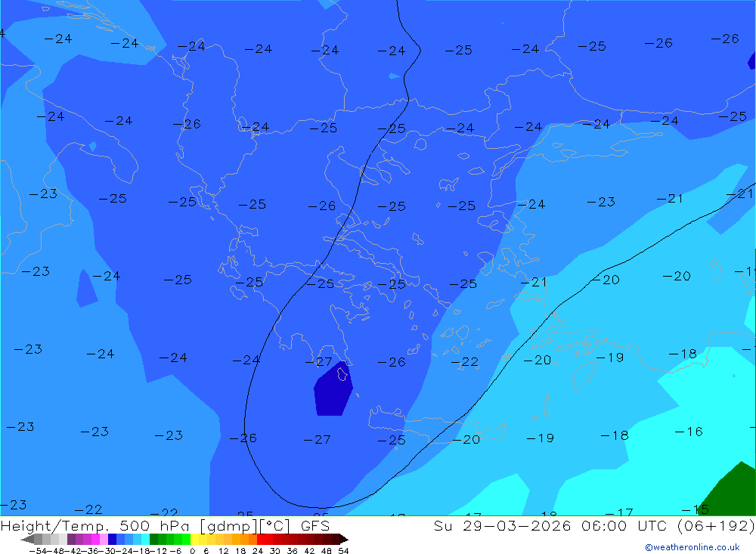Viewport: 756px width, 554px height.
Task: Pick the lightest grey swatch in color scale
Action: click(63, 539)
